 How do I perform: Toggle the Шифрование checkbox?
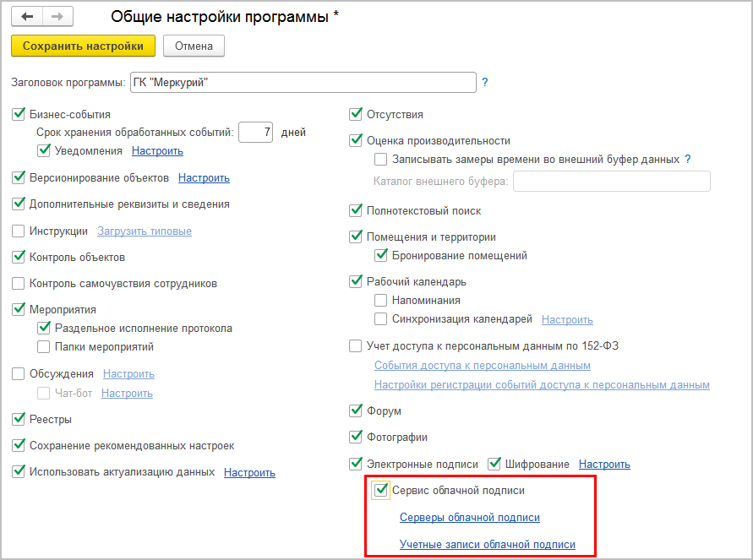494,464
